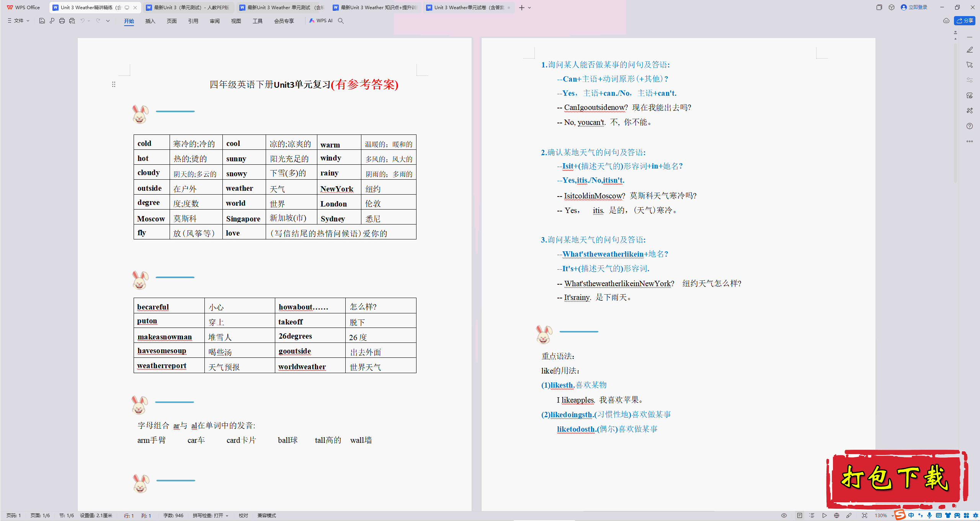
Task: Collapse the right sidebar minimize bar
Action: tap(970, 37)
